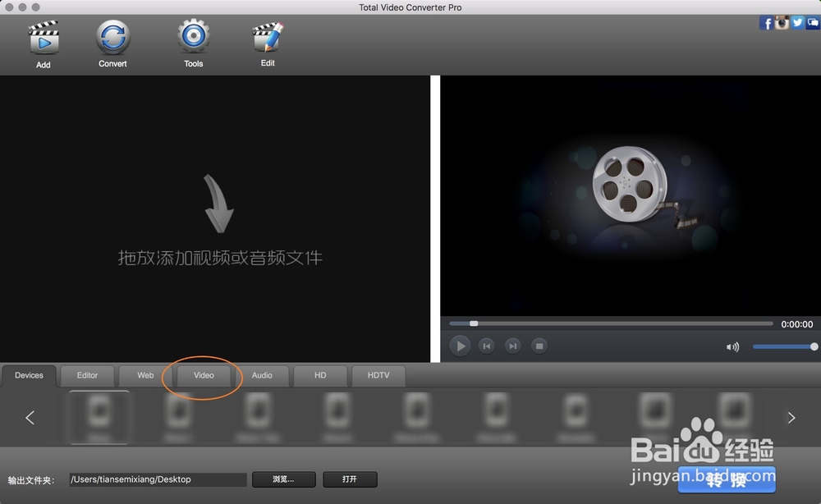Click the playback progress bar handle
Screen dimensions: 821x504
(474, 323)
